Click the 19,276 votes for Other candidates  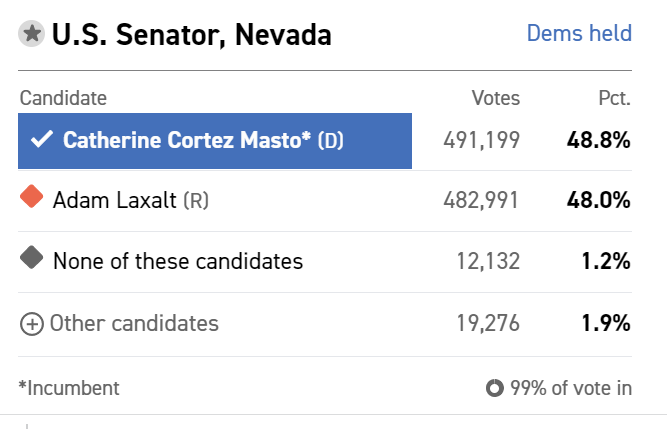click(x=488, y=323)
